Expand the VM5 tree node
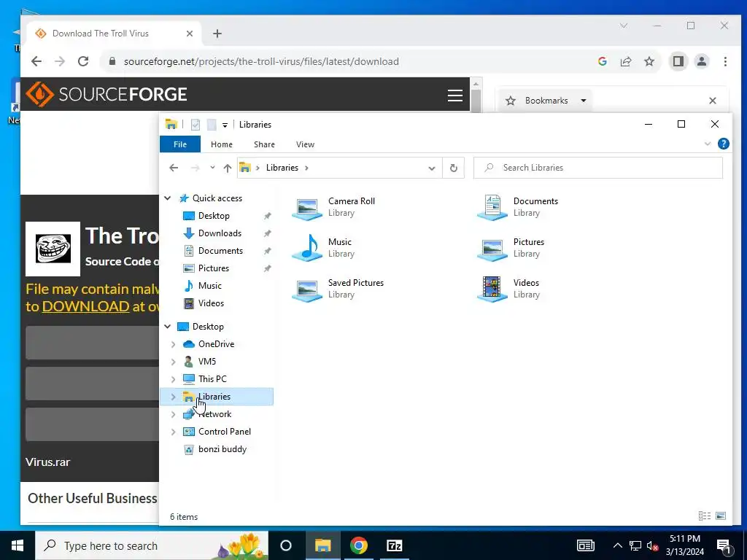 coord(174,362)
